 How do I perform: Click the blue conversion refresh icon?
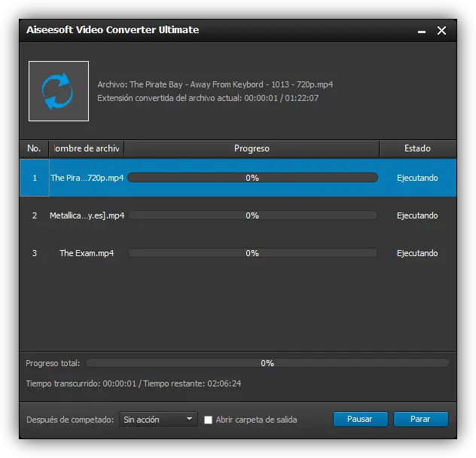click(x=59, y=91)
